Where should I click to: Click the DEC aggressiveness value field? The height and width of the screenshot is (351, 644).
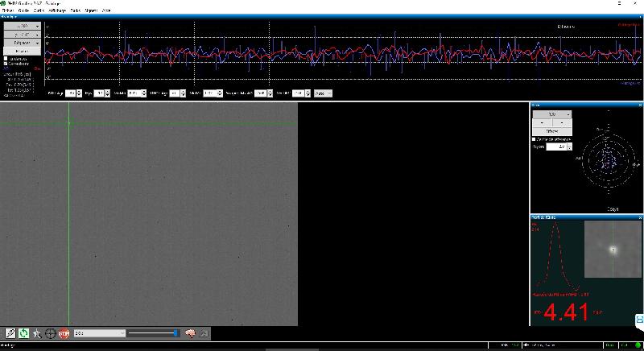point(175,93)
